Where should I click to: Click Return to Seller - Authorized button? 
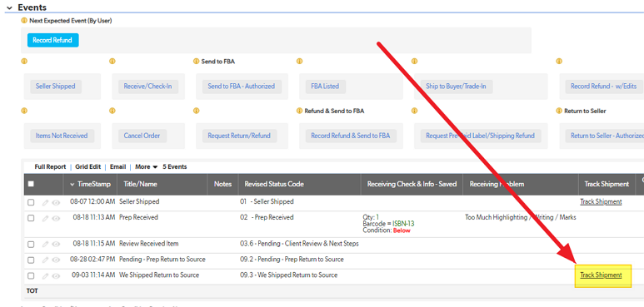(x=605, y=136)
